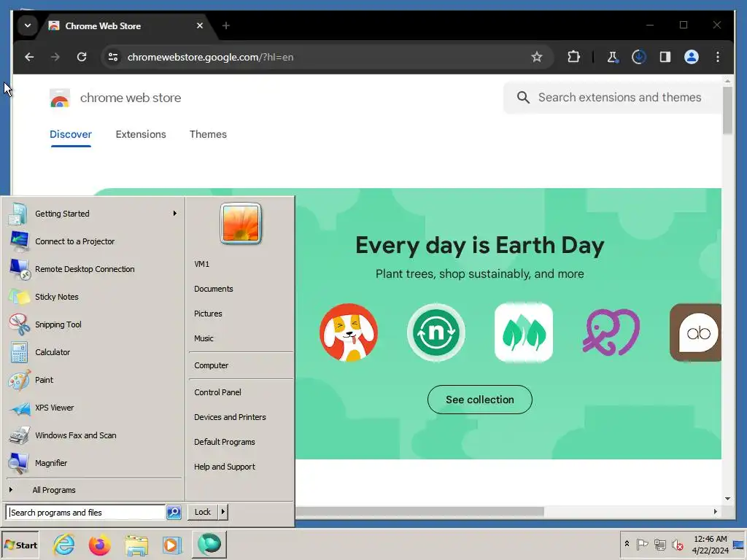The image size is (747, 560).
Task: Click the vertical scrollbar down arrow
Action: tap(727, 499)
